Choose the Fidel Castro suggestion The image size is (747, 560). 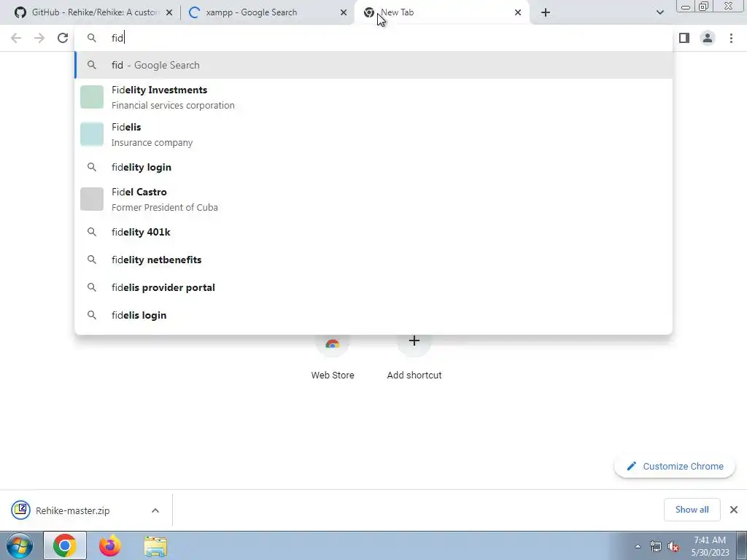[x=373, y=199]
